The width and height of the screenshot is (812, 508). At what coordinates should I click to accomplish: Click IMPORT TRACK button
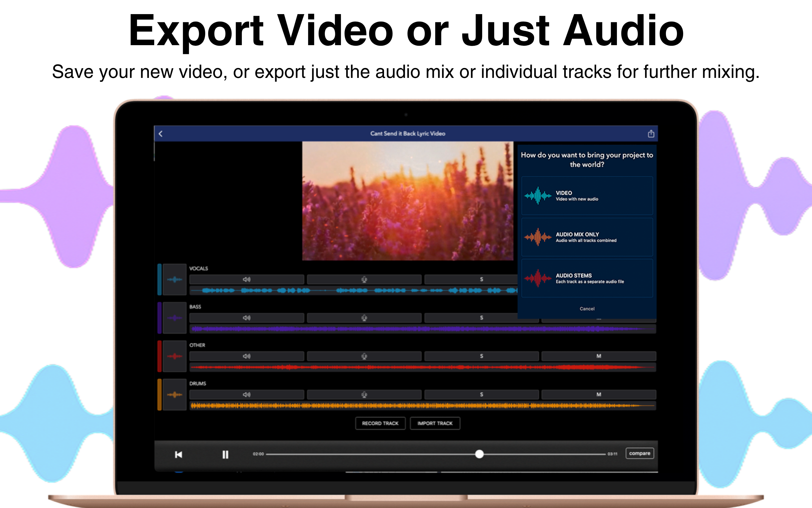click(x=435, y=423)
